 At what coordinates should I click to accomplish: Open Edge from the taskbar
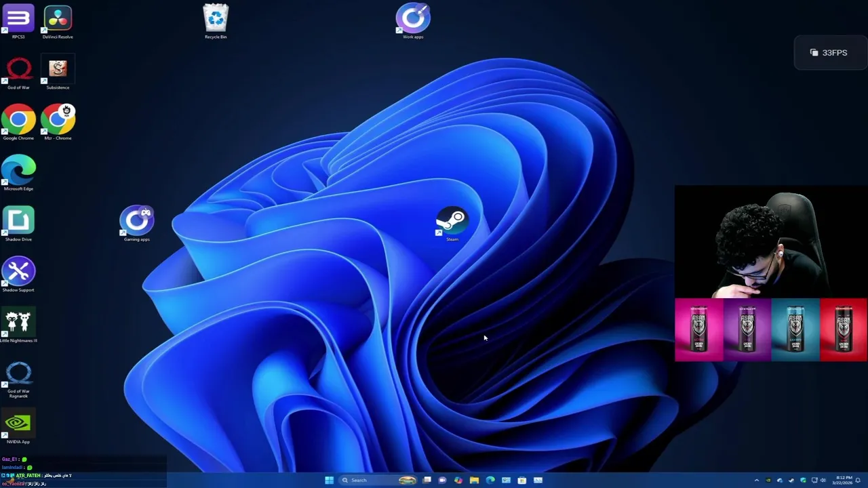coord(490,480)
